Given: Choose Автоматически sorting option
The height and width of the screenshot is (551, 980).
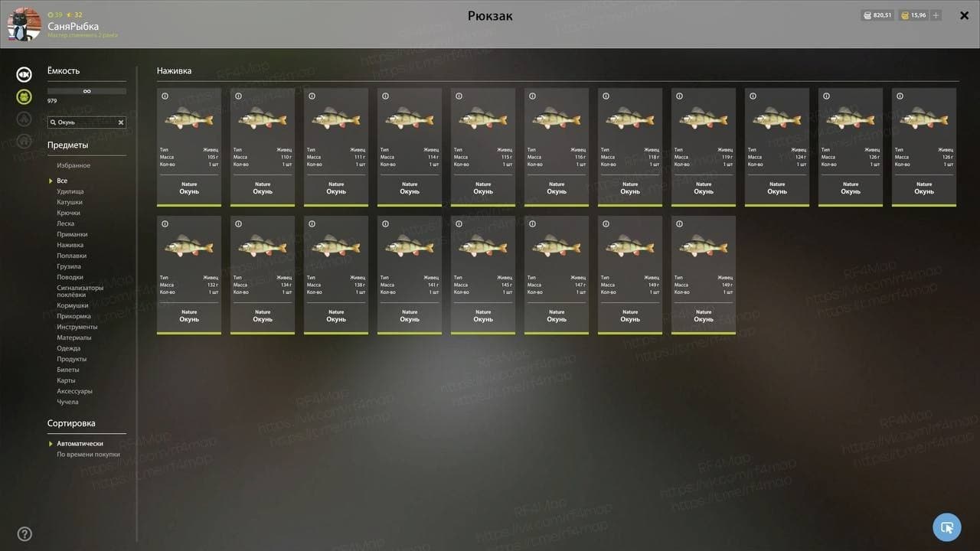Looking at the screenshot, I should tap(80, 444).
